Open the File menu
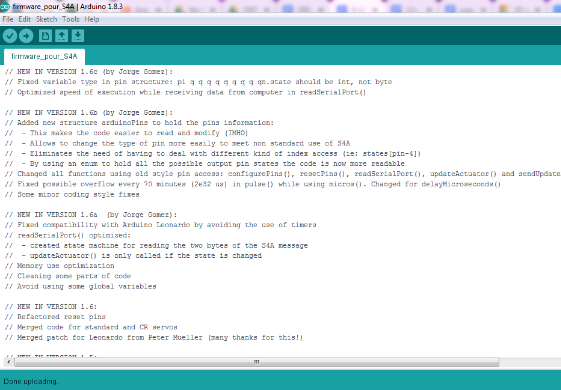This screenshot has width=561, height=390. click(8, 19)
